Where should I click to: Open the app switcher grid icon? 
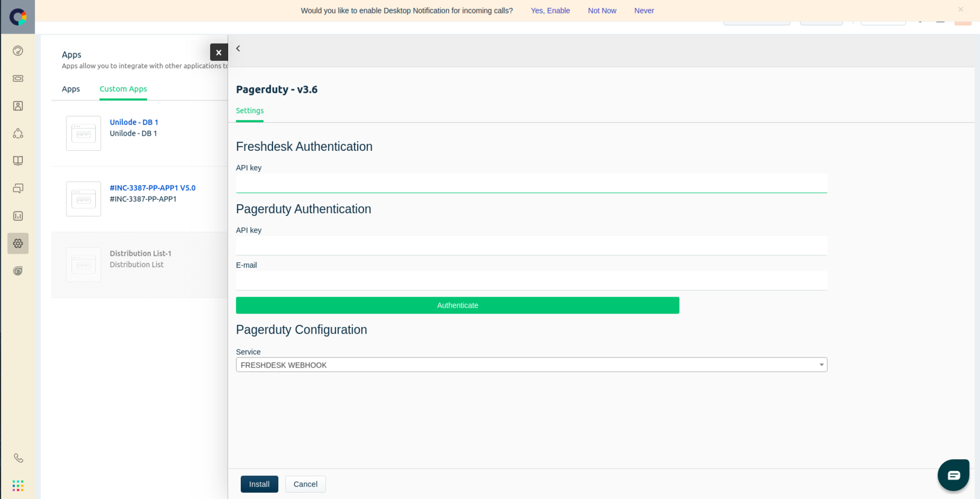click(x=18, y=485)
